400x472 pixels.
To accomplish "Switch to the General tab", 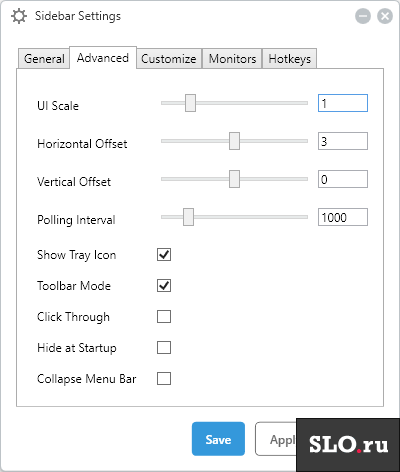I will (44, 59).
